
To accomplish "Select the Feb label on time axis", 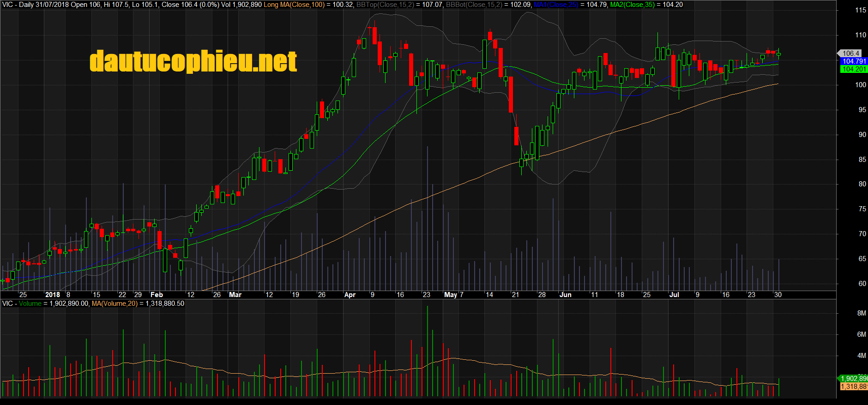I will coord(157,295).
